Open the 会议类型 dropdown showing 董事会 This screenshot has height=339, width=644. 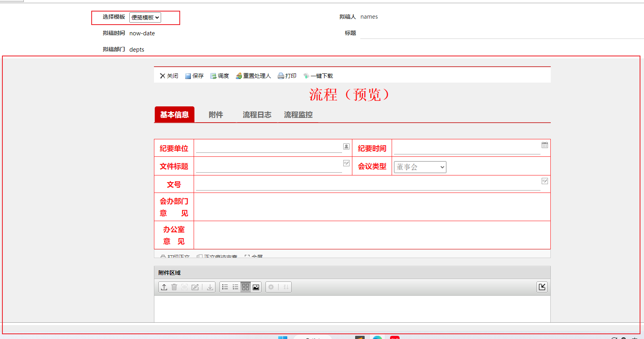click(420, 167)
